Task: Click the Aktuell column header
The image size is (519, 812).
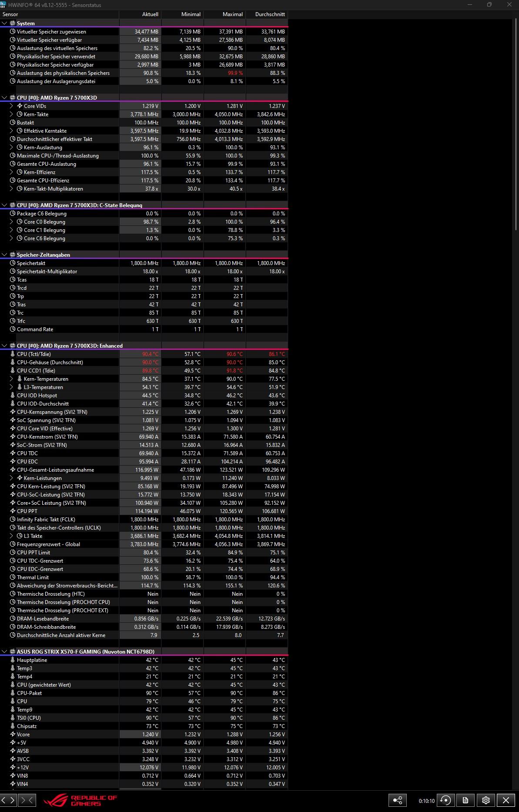Action: point(140,14)
